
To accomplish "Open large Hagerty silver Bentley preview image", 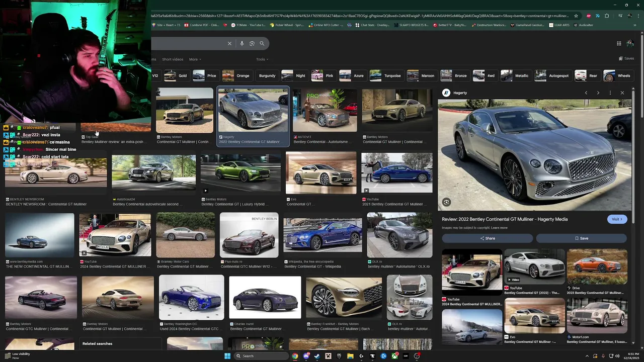I will point(534,155).
